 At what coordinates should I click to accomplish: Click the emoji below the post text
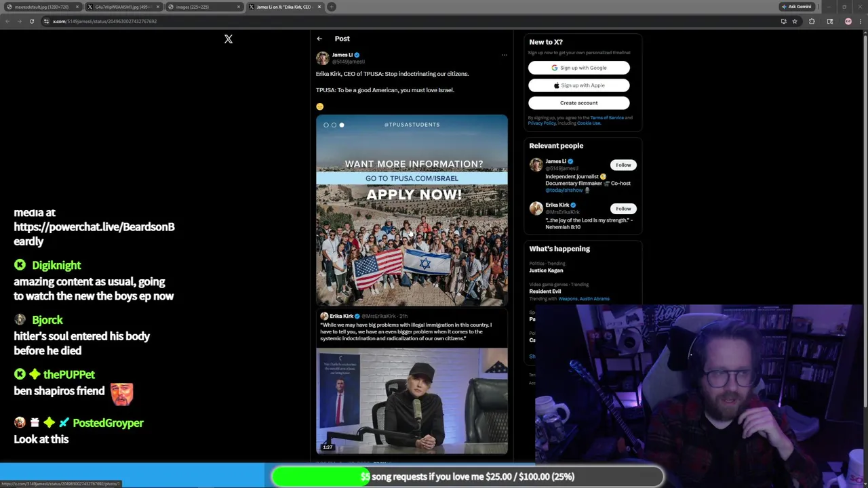[319, 106]
